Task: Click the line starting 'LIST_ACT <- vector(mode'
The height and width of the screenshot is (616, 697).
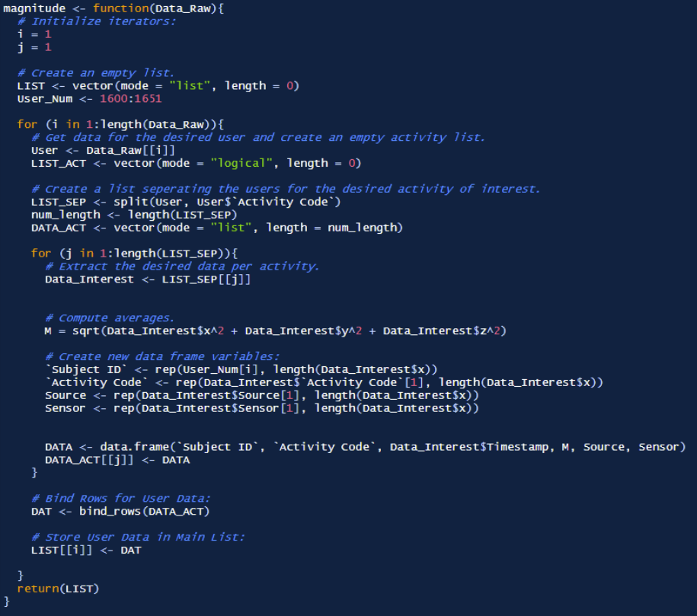Action: 196,163
